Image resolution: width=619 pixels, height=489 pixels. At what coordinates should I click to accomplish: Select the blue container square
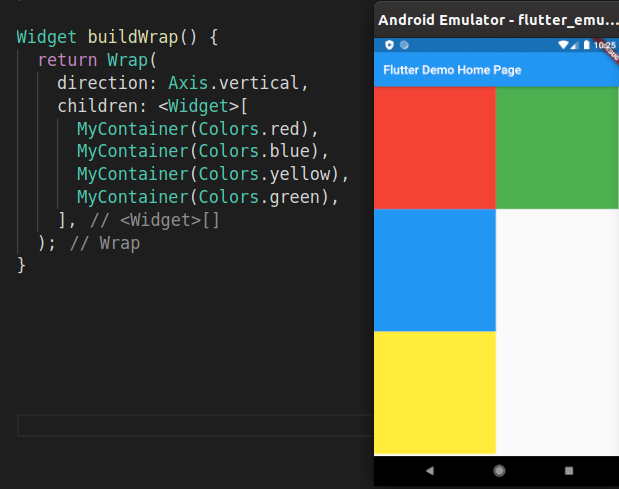click(x=435, y=270)
